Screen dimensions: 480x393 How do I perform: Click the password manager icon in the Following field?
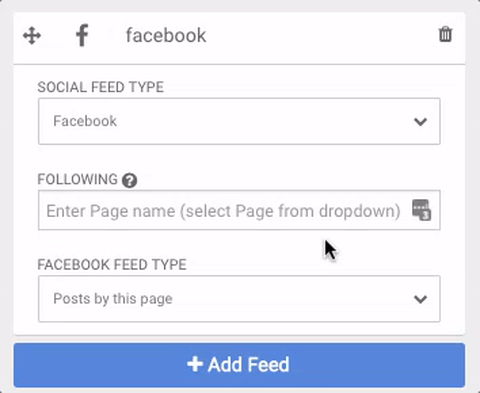[x=421, y=210]
